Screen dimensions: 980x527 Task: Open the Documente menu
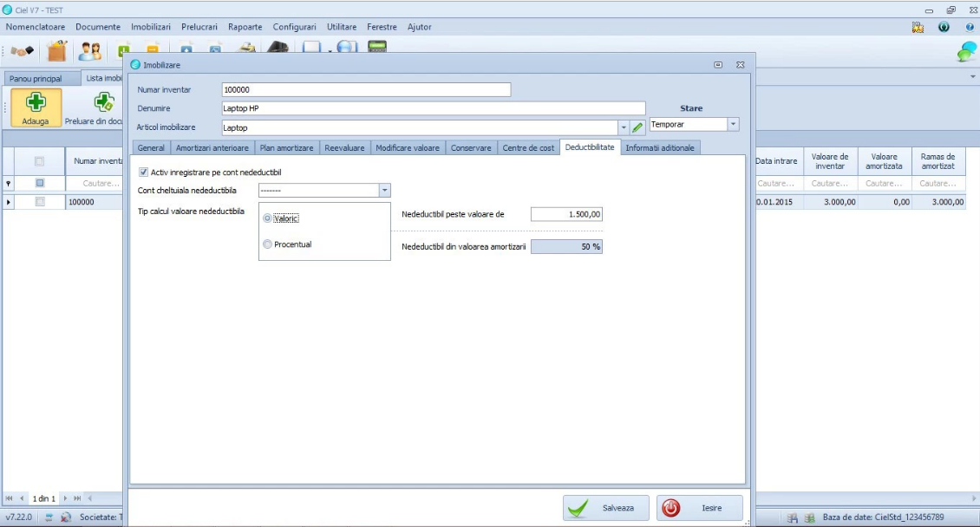point(98,27)
